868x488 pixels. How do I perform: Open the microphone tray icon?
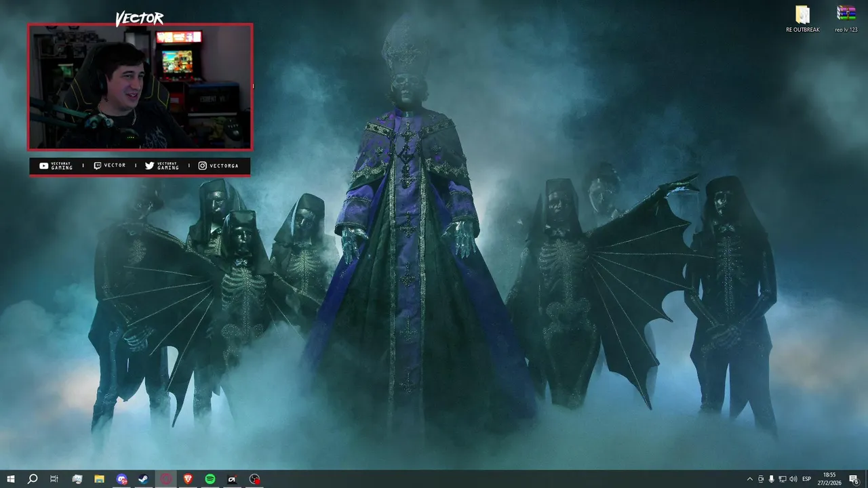772,479
